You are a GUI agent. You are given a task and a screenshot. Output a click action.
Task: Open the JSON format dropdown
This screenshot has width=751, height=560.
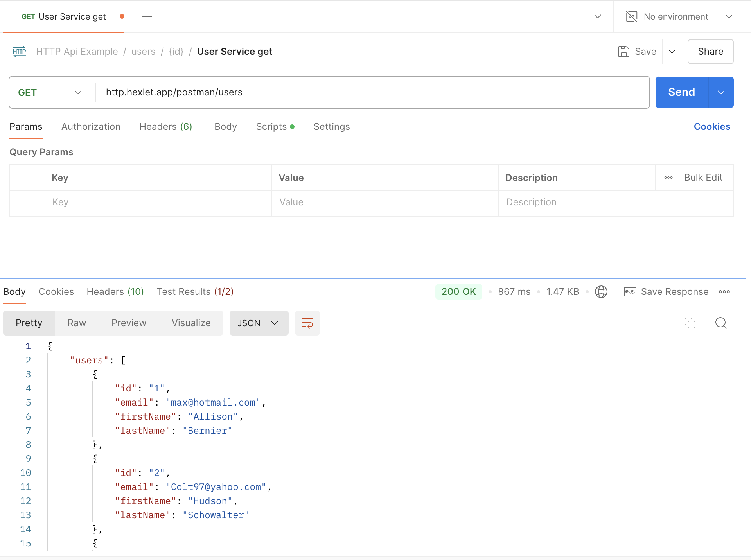click(x=259, y=323)
